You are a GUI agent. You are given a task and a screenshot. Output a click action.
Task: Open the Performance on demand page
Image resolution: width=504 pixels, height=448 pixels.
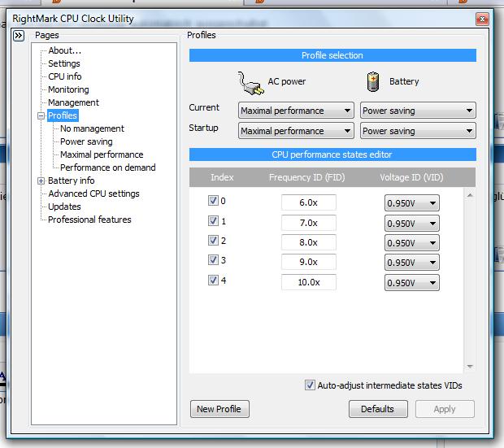[x=107, y=167]
